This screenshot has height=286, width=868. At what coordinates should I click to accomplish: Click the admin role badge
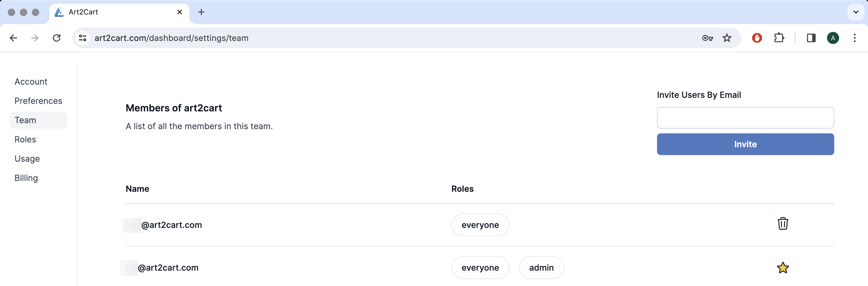tap(541, 268)
